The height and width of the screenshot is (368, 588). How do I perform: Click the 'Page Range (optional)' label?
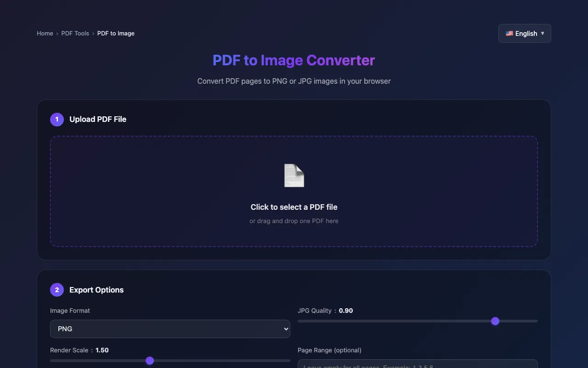click(329, 350)
